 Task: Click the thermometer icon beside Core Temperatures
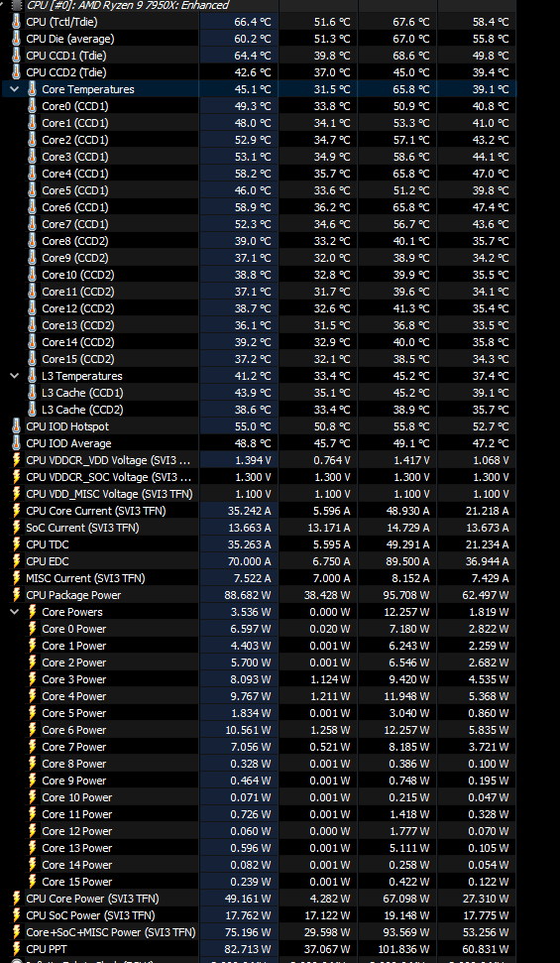(32, 89)
